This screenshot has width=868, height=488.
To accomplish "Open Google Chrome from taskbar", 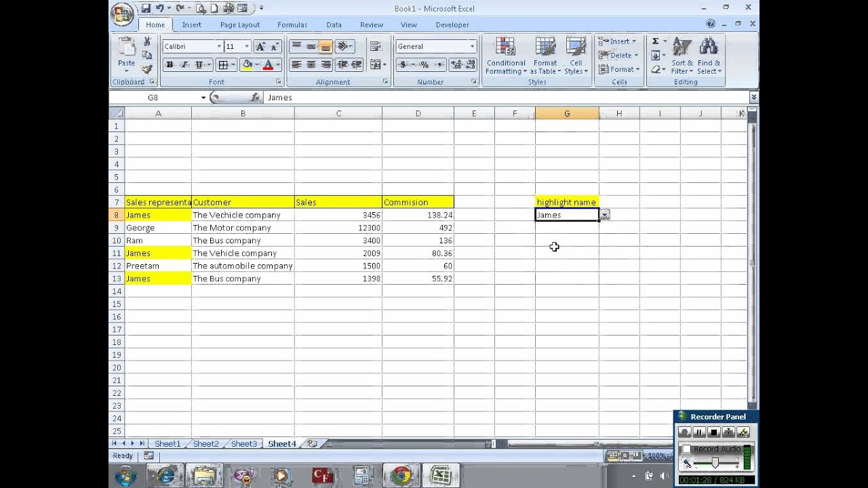I will (x=401, y=476).
